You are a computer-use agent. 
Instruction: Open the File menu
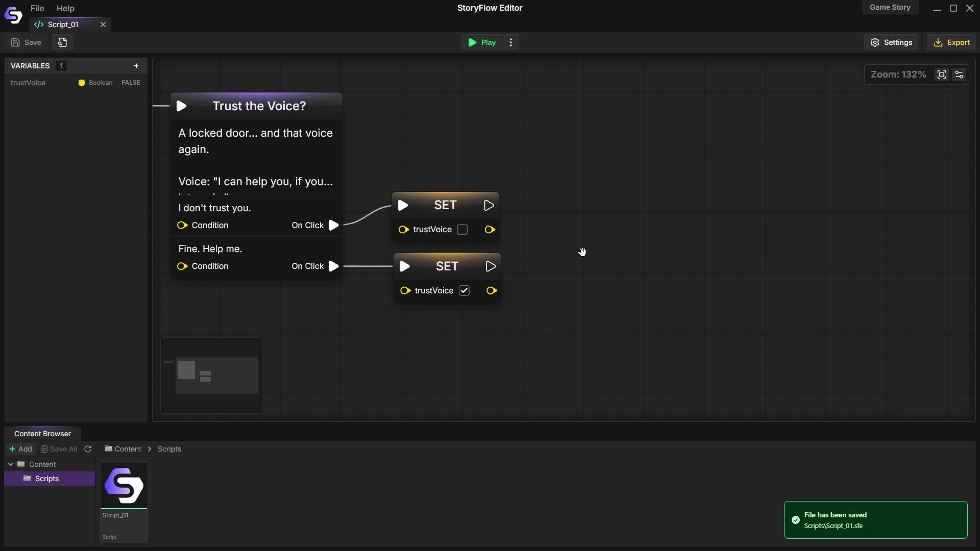[x=37, y=8]
